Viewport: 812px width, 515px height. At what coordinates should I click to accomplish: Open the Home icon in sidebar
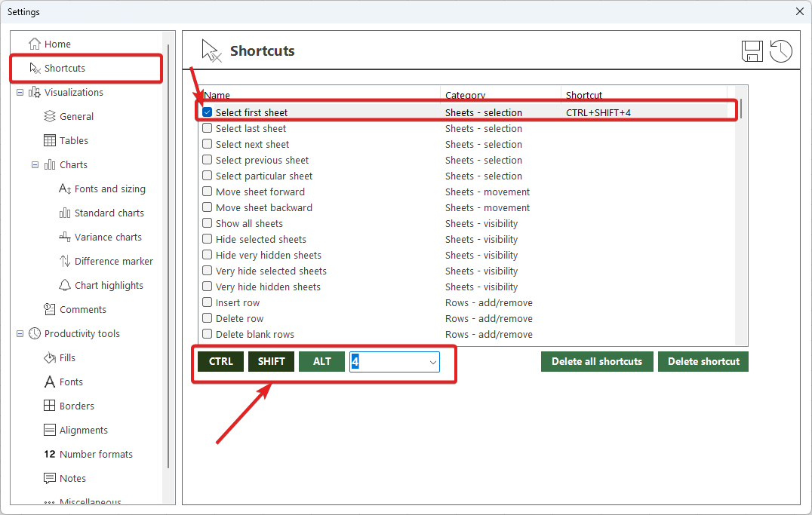(x=35, y=44)
